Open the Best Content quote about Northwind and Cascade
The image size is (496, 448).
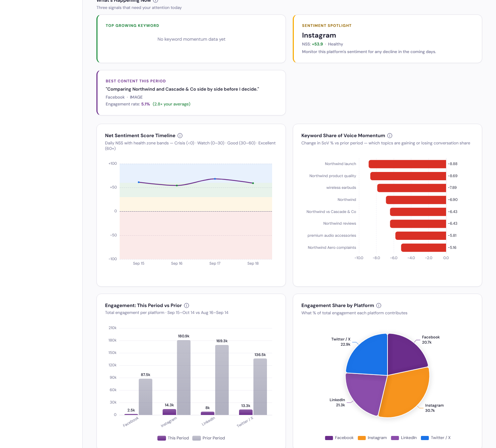(x=182, y=89)
